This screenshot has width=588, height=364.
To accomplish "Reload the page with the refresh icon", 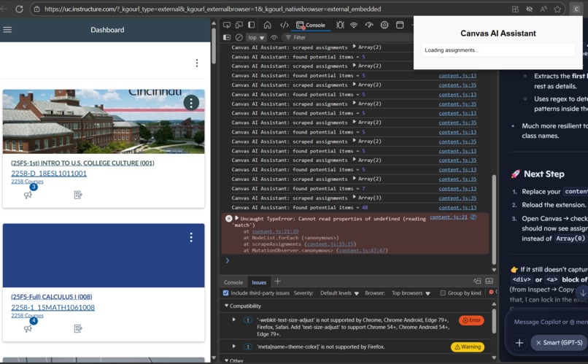I will point(19,9).
